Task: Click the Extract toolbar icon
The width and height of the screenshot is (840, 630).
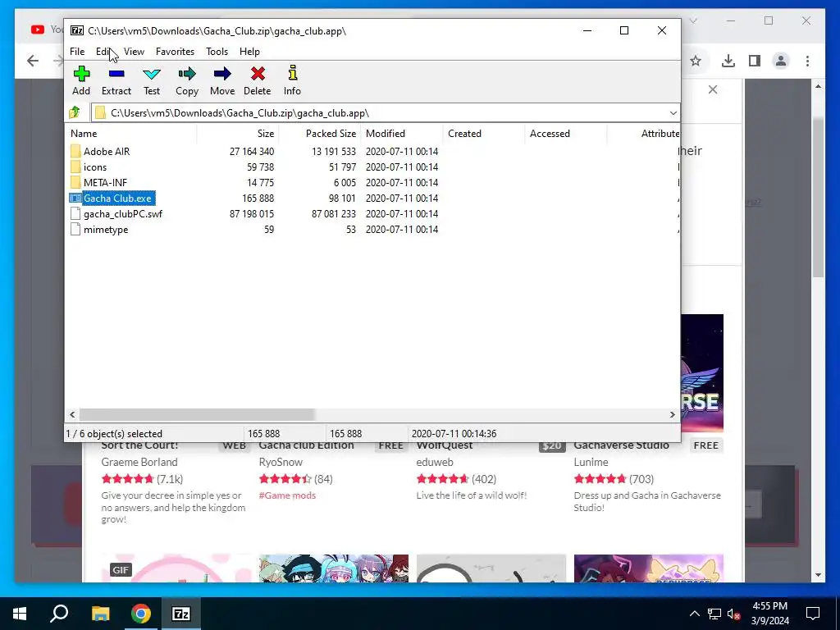Action: click(116, 74)
